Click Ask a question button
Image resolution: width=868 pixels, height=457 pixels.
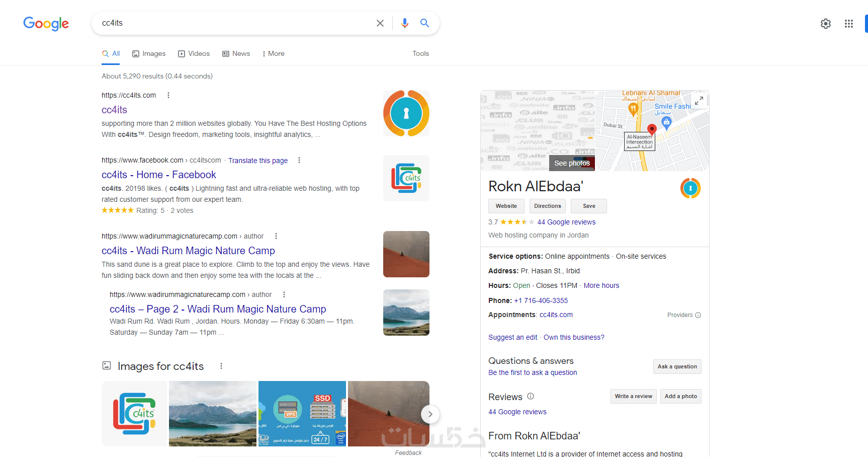[x=677, y=367]
